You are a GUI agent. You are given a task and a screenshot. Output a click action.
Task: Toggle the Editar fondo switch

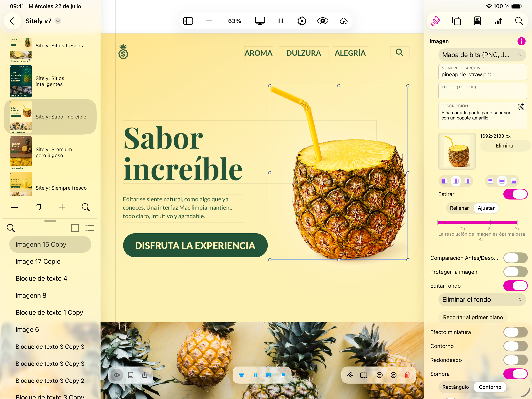(515, 286)
